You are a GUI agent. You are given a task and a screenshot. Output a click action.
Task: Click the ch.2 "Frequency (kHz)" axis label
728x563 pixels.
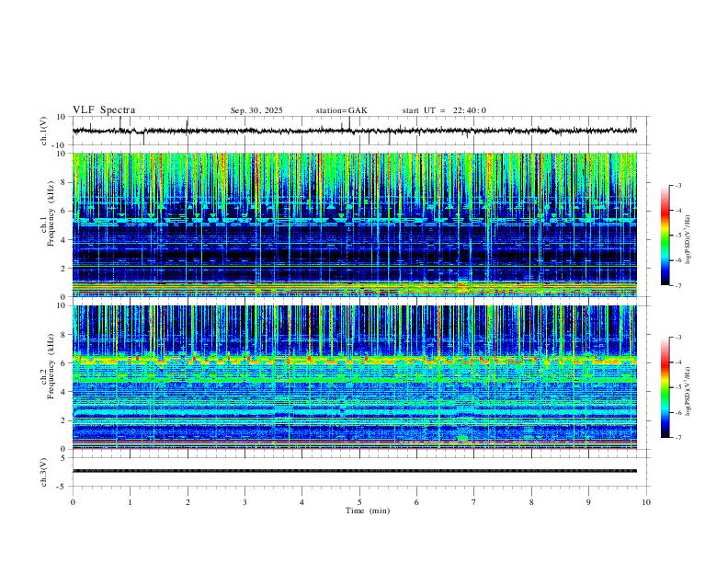pos(51,366)
